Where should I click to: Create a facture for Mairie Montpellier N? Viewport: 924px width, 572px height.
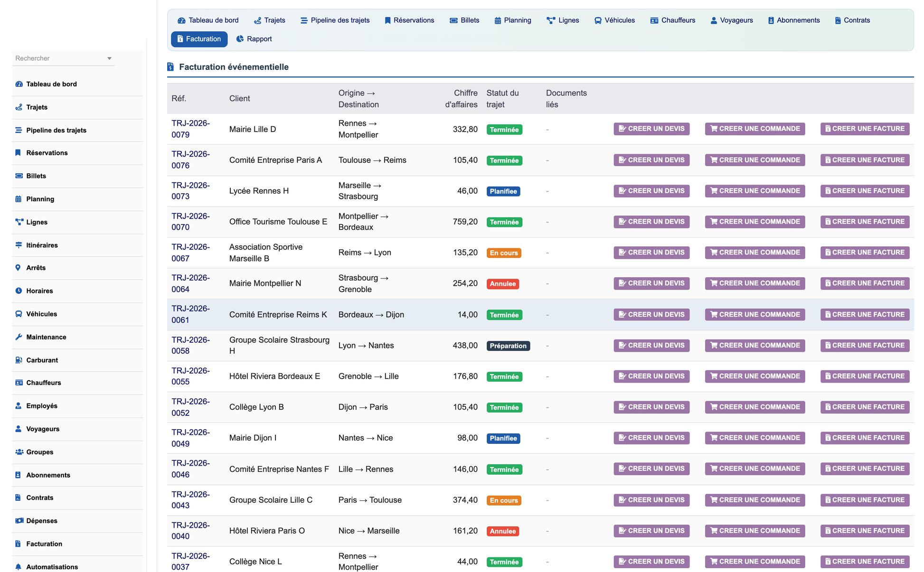pyautogui.click(x=865, y=283)
